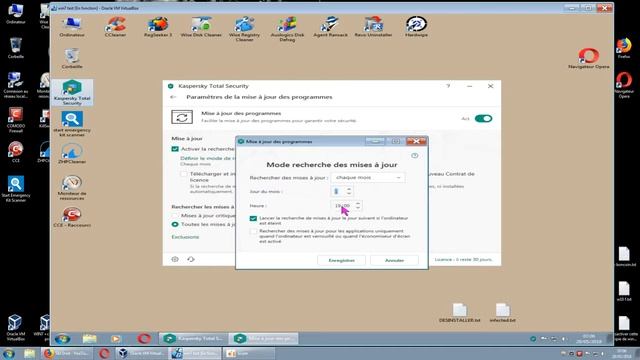Select Kaspersky Total Security desktop shortcut
This screenshot has width=640, height=360.
[72, 93]
